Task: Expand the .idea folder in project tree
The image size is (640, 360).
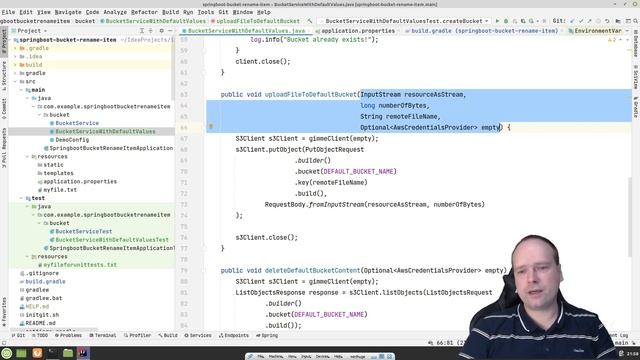Action: (16, 56)
